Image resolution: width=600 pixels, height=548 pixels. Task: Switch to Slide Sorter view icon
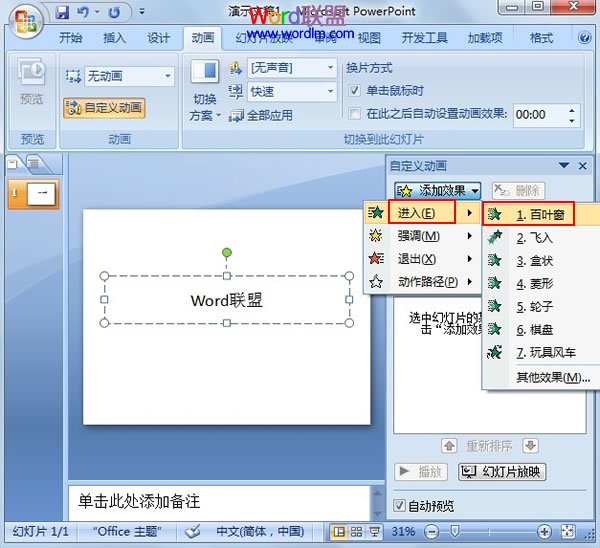(356, 532)
